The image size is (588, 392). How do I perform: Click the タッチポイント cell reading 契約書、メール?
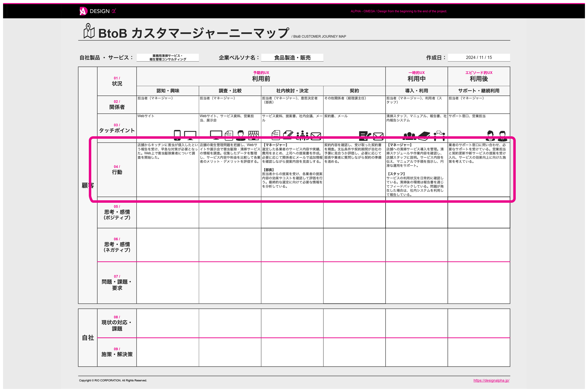[354, 128]
